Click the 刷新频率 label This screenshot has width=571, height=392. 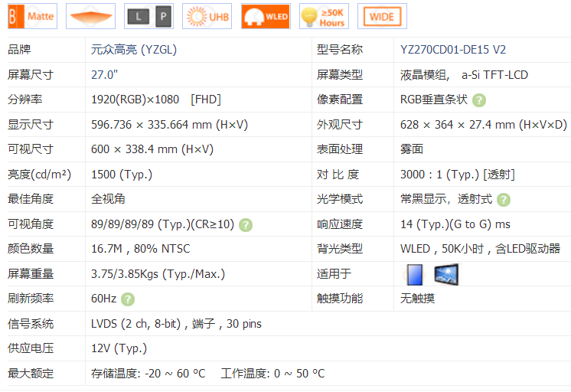tap(31, 299)
